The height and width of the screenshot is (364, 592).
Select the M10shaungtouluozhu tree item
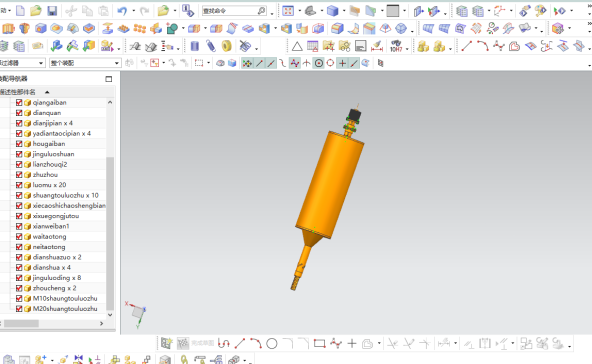point(65,298)
